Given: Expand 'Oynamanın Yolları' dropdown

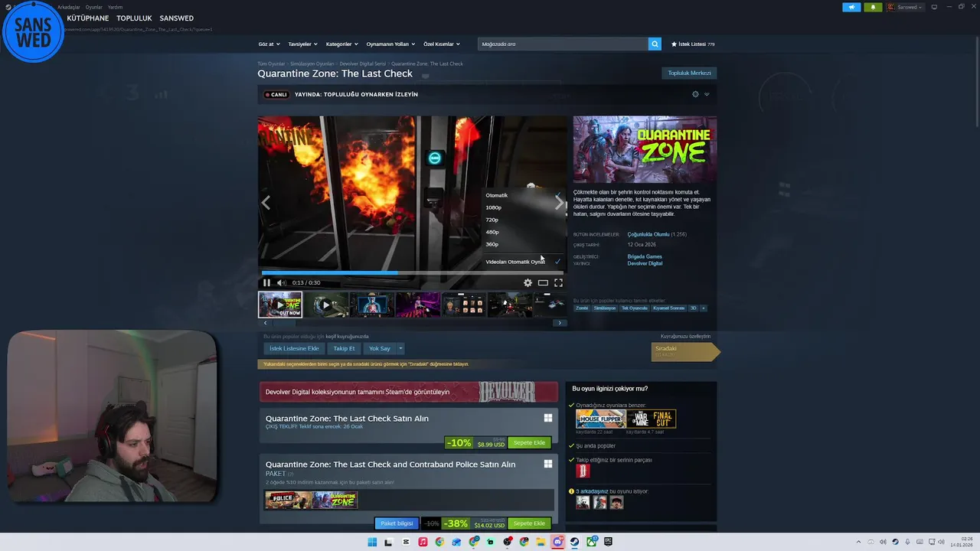Looking at the screenshot, I should tap(390, 44).
